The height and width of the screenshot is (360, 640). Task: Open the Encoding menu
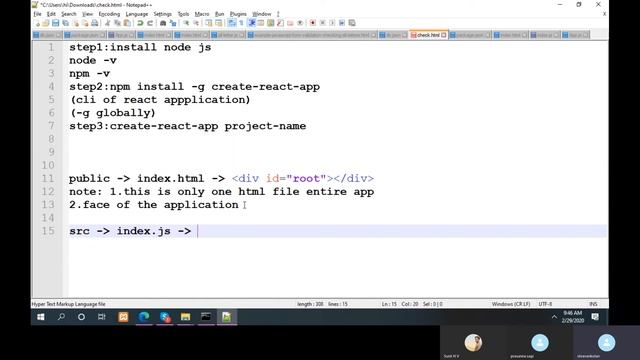click(109, 14)
